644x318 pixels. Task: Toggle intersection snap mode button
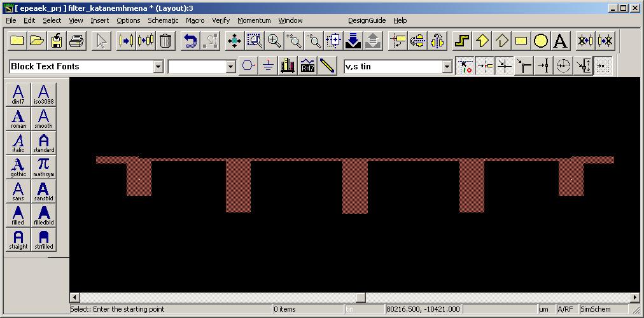[x=504, y=66]
